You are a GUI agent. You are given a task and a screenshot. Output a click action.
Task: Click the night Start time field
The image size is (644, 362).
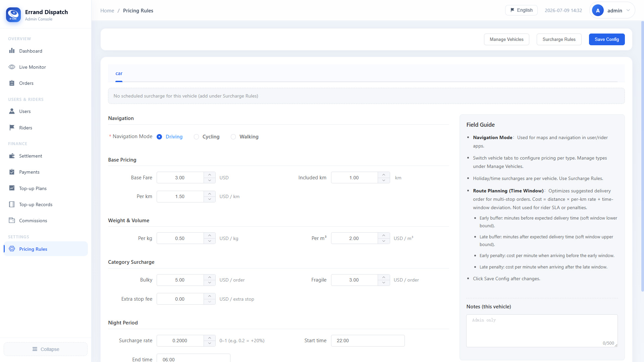click(368, 341)
